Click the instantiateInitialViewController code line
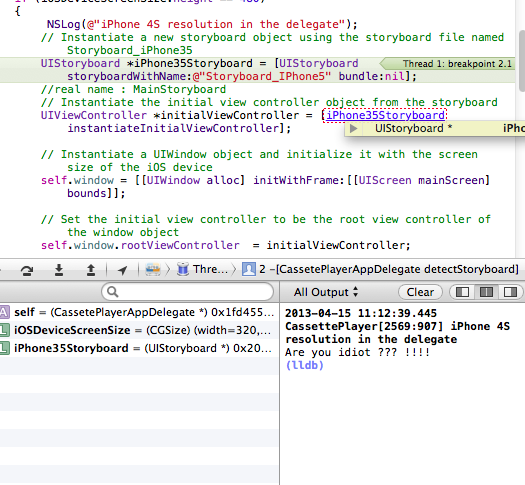525x485 pixels. (179, 129)
